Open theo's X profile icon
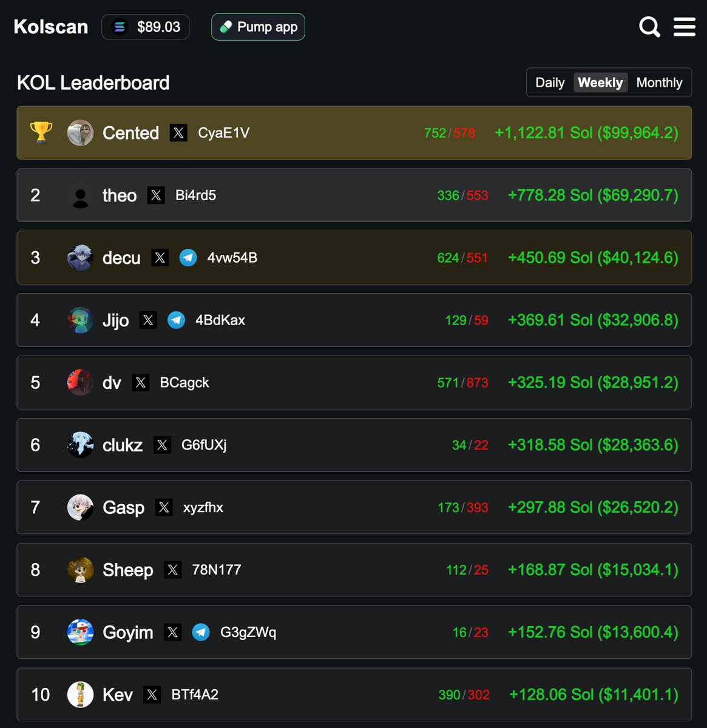The width and height of the screenshot is (707, 728). [x=156, y=195]
